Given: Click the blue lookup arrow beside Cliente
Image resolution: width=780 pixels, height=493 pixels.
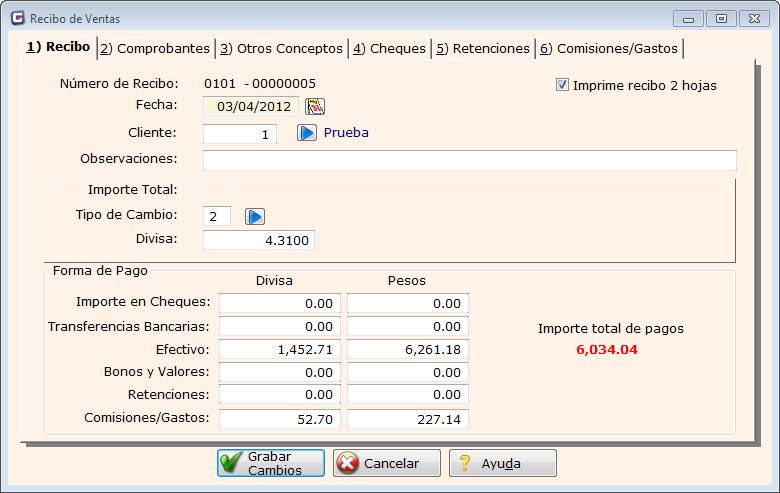Looking at the screenshot, I should point(307,133).
